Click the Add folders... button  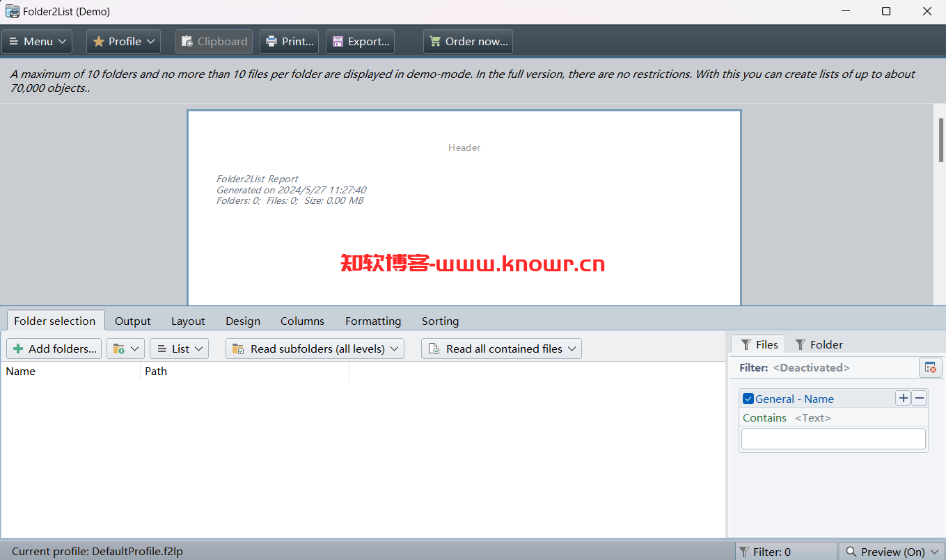point(54,349)
